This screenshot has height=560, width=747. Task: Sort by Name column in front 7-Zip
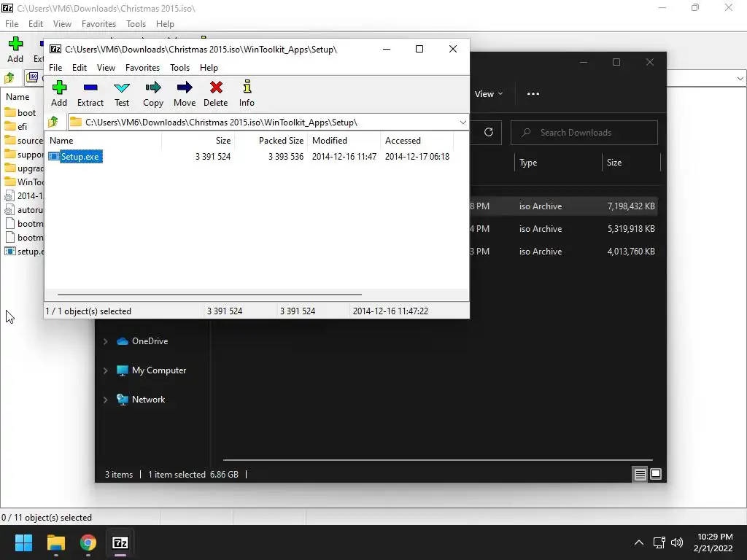(104, 141)
